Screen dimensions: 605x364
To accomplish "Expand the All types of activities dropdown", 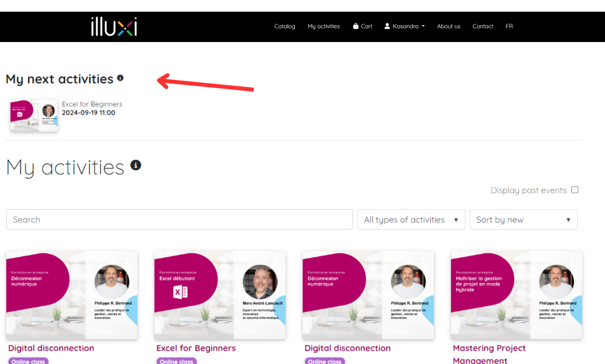I will point(411,219).
